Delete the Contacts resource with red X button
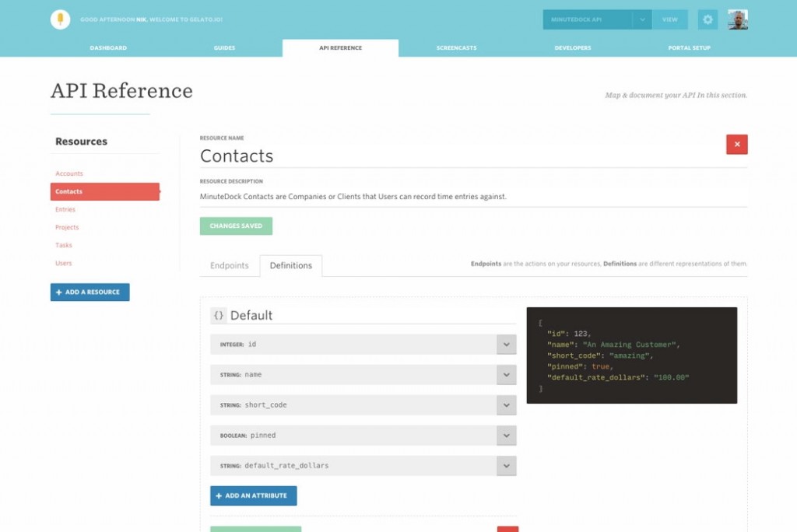The image size is (797, 532). (736, 145)
